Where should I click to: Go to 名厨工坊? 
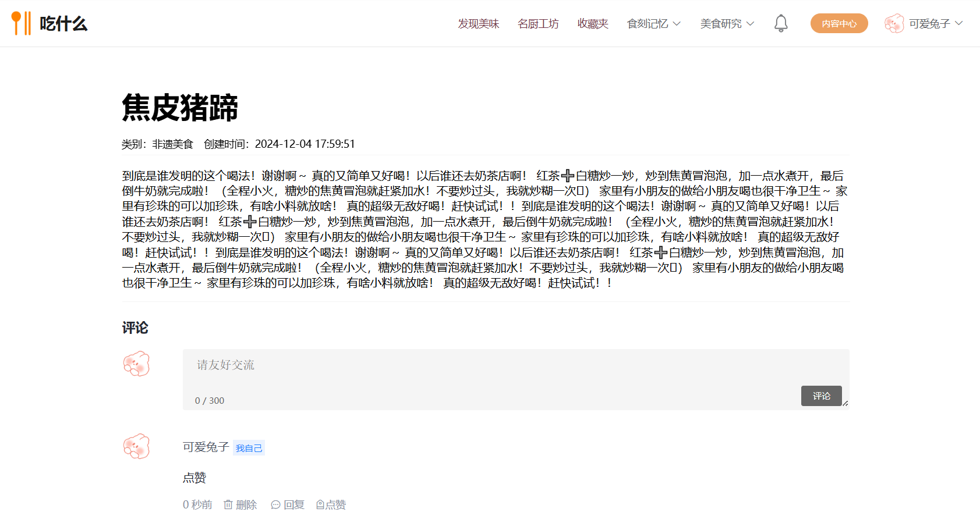[538, 24]
